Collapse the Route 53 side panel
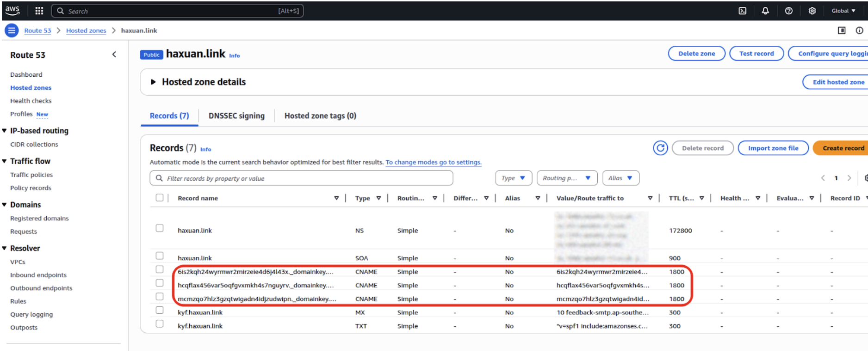Image resolution: width=868 pixels, height=354 pixels. [x=114, y=55]
